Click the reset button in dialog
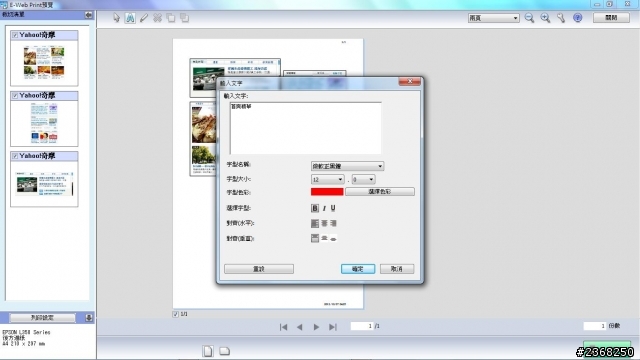The image size is (640, 360). 259,269
